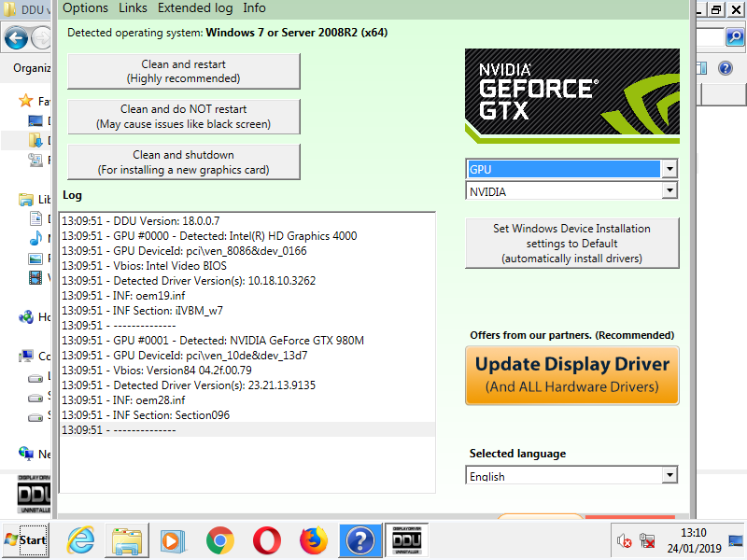Viewport: 747px width, 560px height.
Task: Click Show desktop icon in tray corner
Action: [736, 541]
